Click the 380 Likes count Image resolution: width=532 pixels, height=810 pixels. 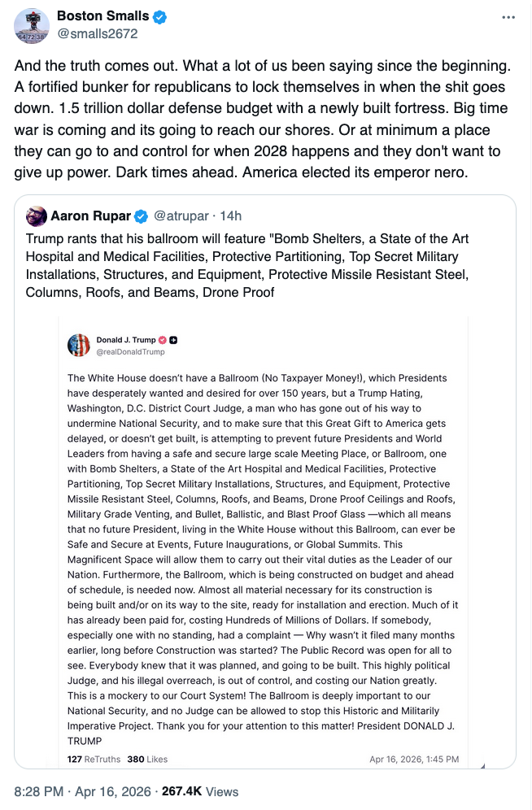point(147,759)
